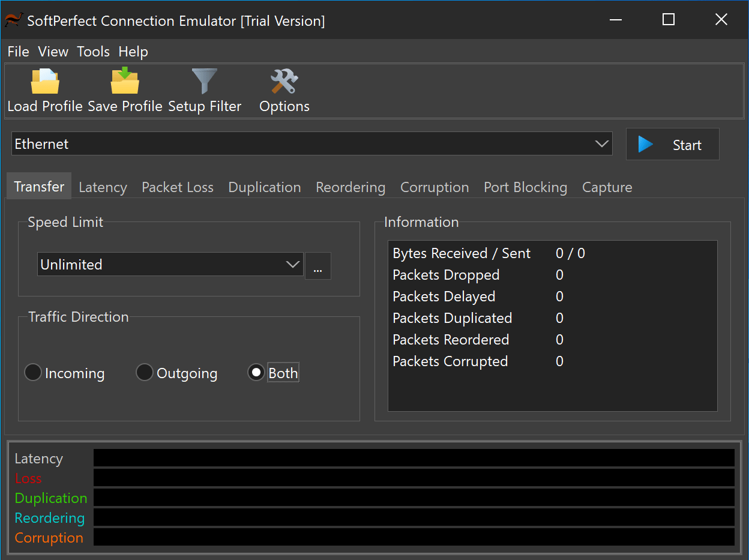Click the Packets Delayed row
Image resolution: width=749 pixels, height=560 pixels.
(x=552, y=297)
